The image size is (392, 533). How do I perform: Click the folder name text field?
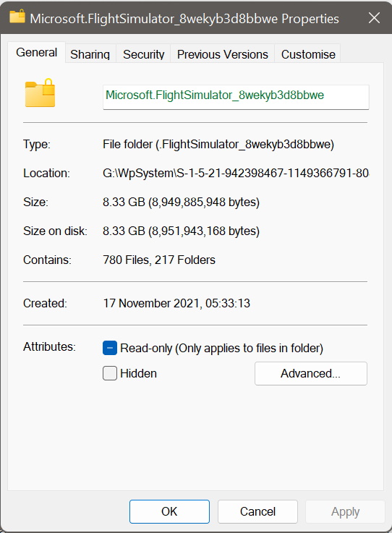(x=236, y=97)
